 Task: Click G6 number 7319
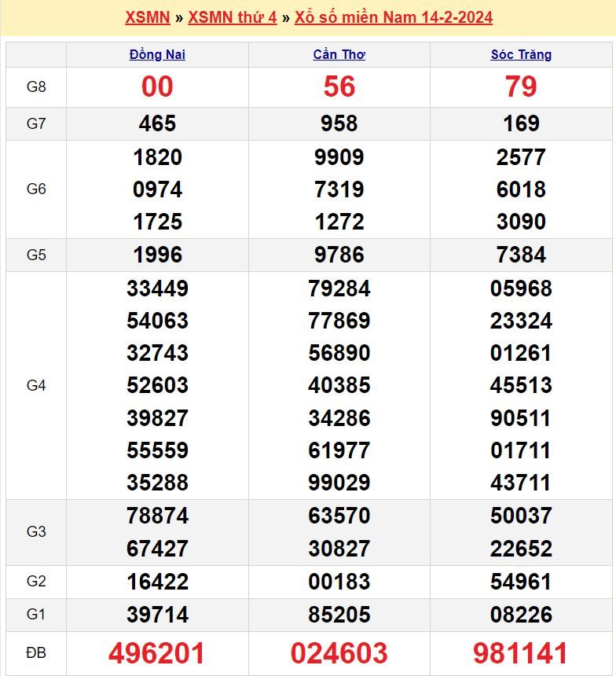(x=339, y=189)
